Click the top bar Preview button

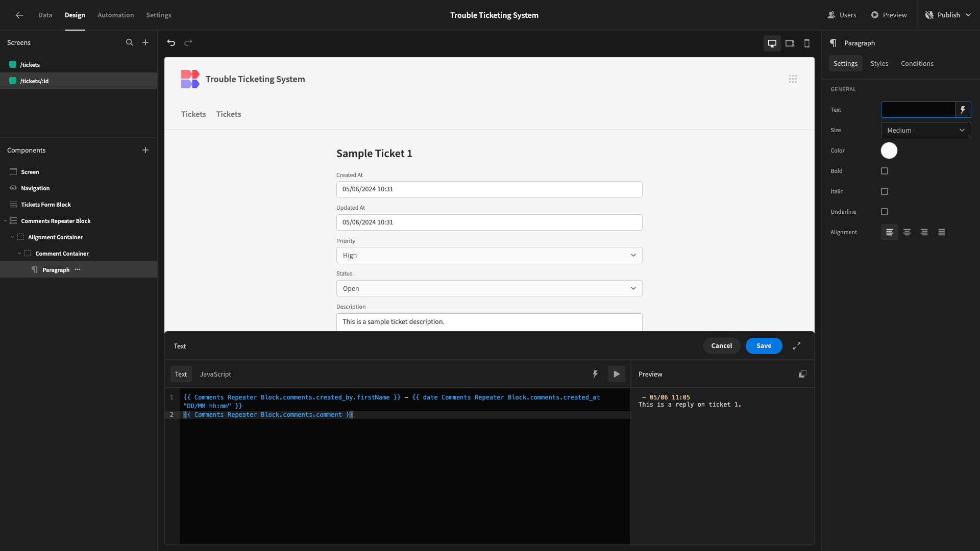[x=889, y=15]
